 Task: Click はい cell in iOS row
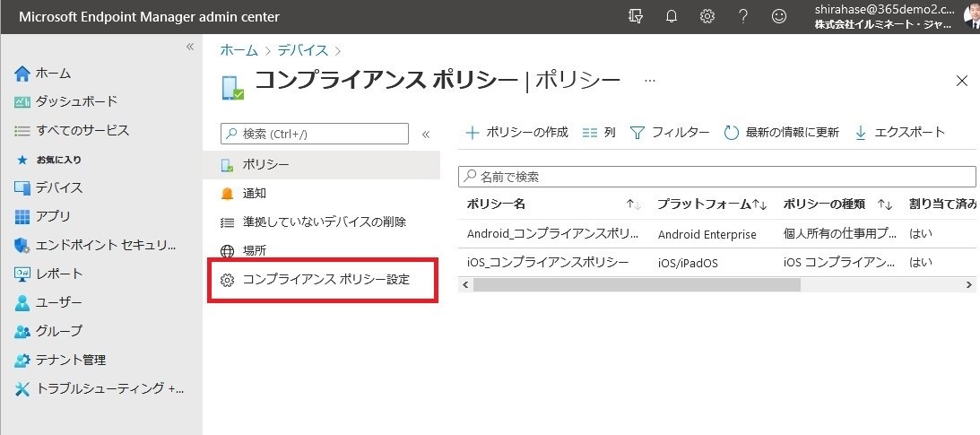(921, 263)
